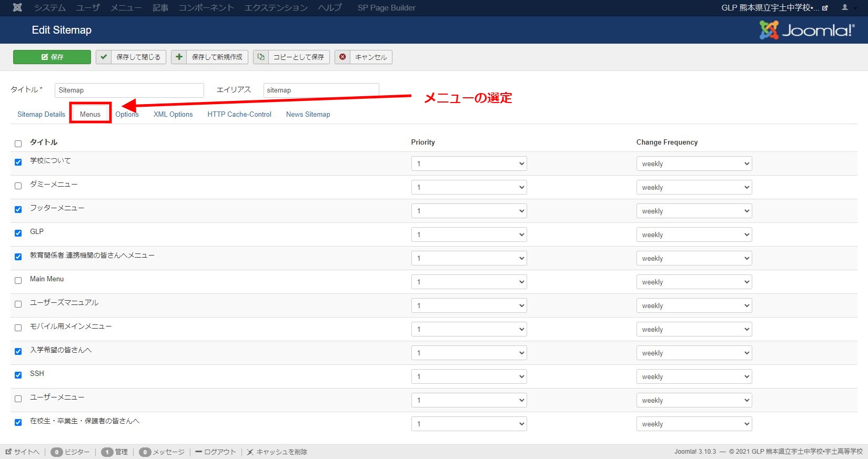Viewport: 868px width, 459px height.
Task: Click the Joomla! brand logo on the right
Action: (807, 30)
